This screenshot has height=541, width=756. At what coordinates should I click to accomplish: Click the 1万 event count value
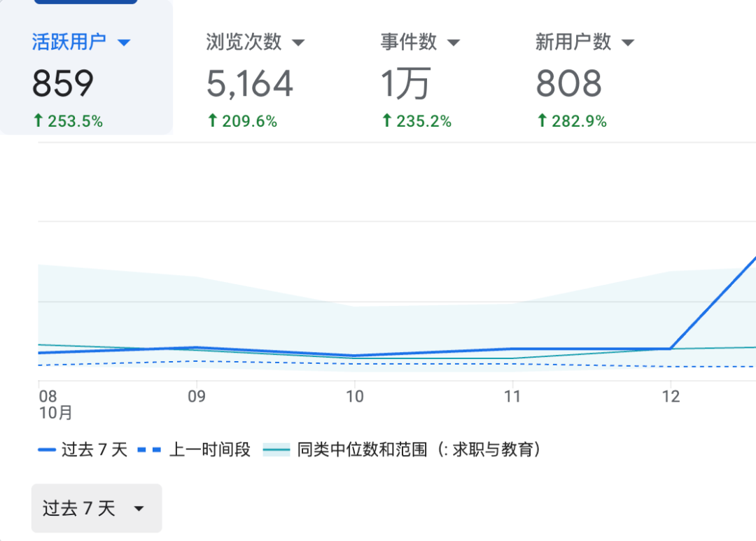[x=405, y=83]
